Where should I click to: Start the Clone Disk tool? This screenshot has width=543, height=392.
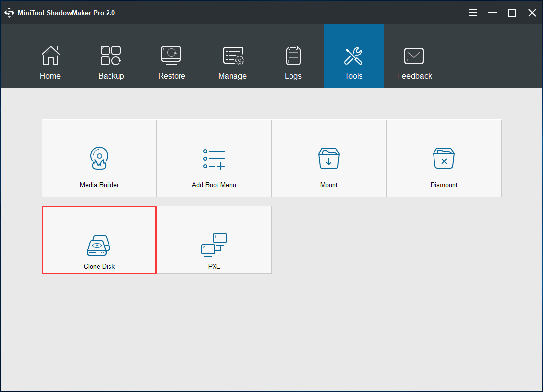[99, 240]
